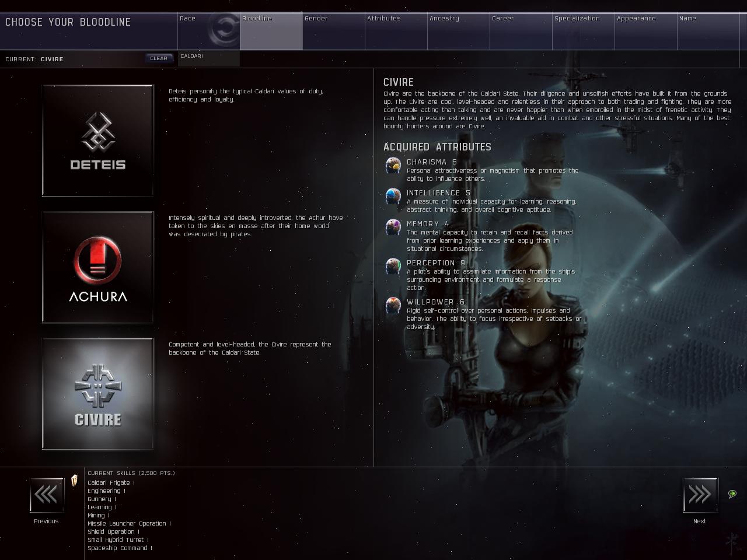This screenshot has width=747, height=560.
Task: Click the Engineering I skill
Action: point(106,491)
